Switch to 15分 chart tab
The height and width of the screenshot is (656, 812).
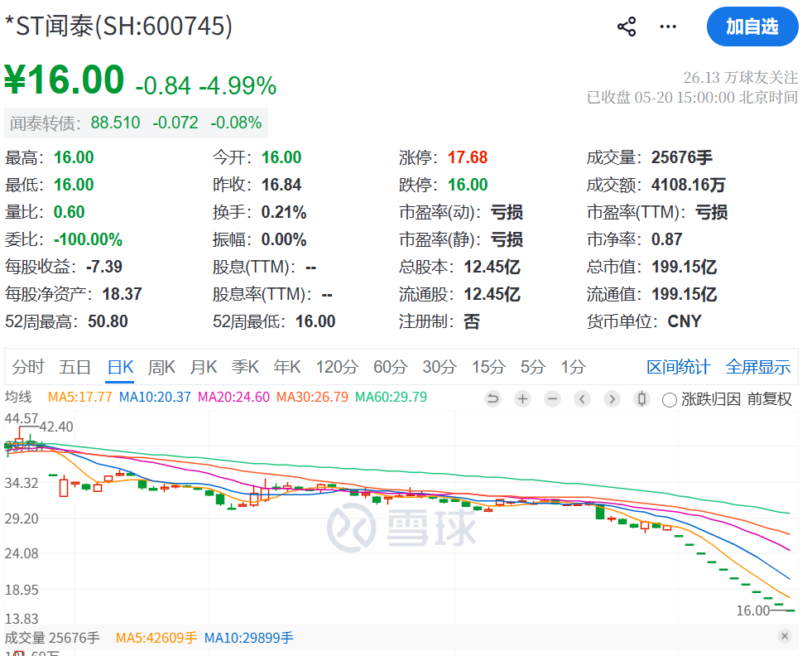point(488,367)
